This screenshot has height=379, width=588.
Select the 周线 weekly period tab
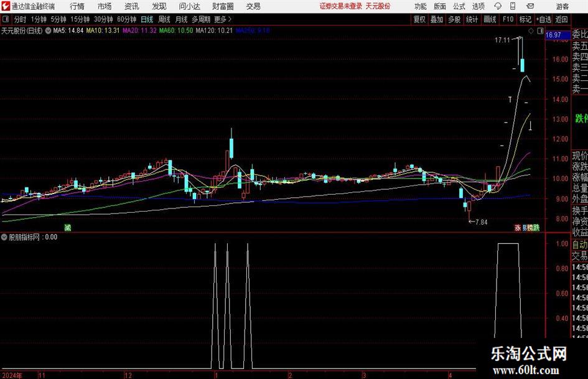164,19
